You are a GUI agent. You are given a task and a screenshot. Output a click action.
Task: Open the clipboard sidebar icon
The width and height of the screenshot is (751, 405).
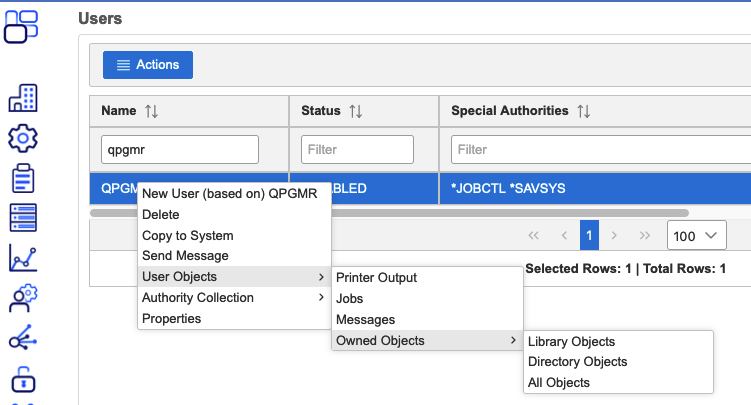[x=22, y=177]
